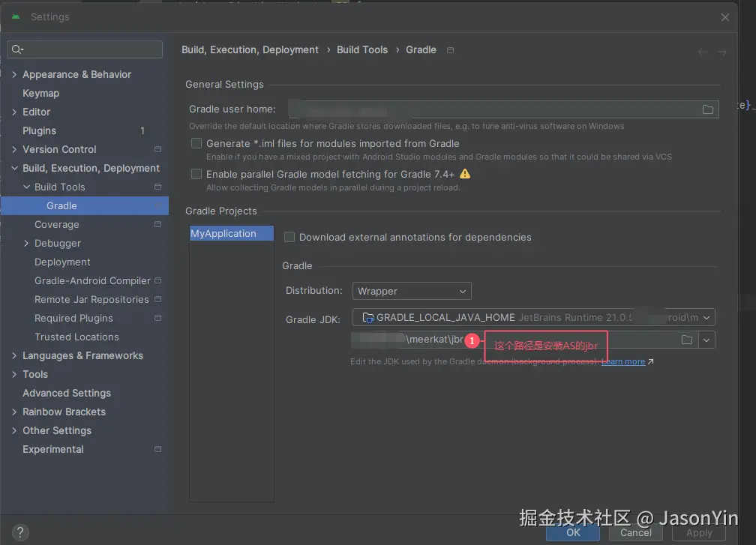Enable Generate *.iml files for modules checkbox

click(196, 143)
